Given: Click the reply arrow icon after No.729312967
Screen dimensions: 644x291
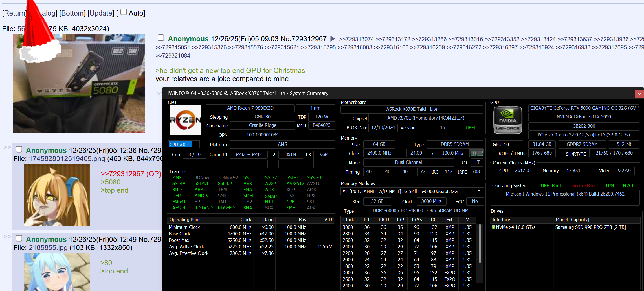Looking at the screenshot, I should tap(333, 39).
